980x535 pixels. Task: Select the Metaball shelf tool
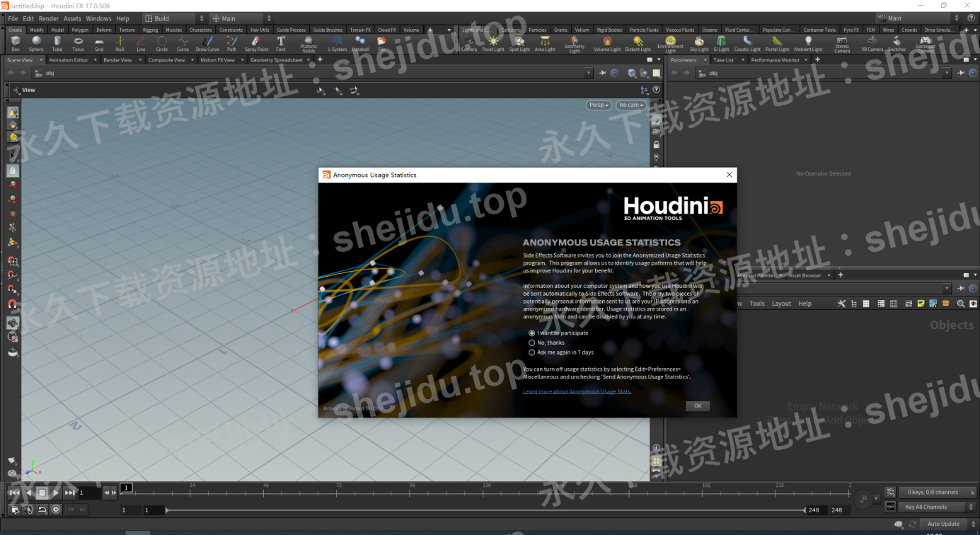tap(360, 44)
